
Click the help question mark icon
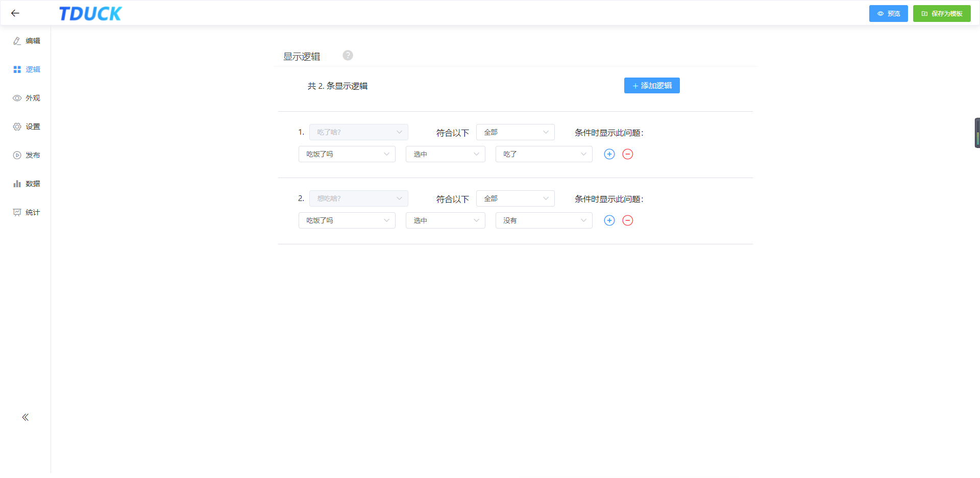tap(348, 55)
